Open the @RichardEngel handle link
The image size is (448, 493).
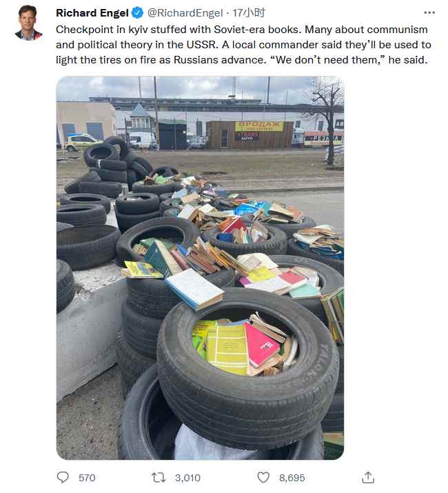[185, 13]
